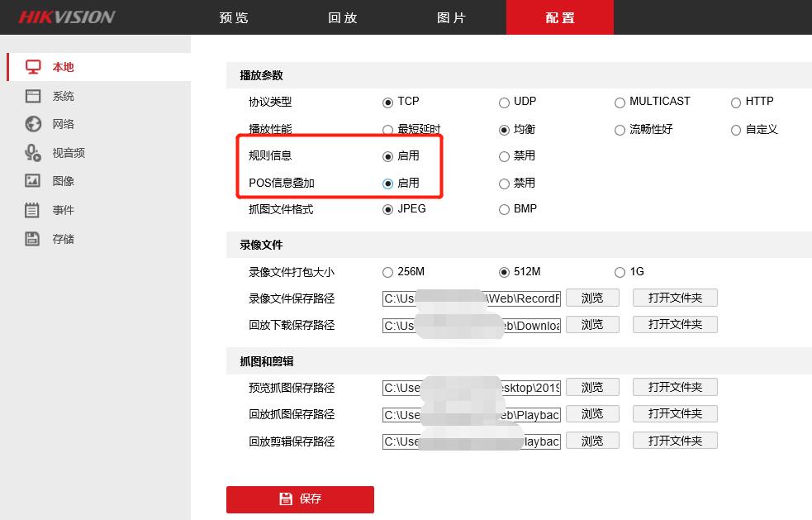Select UDP as 协议类型
This screenshot has width=812, height=520.
(504, 102)
